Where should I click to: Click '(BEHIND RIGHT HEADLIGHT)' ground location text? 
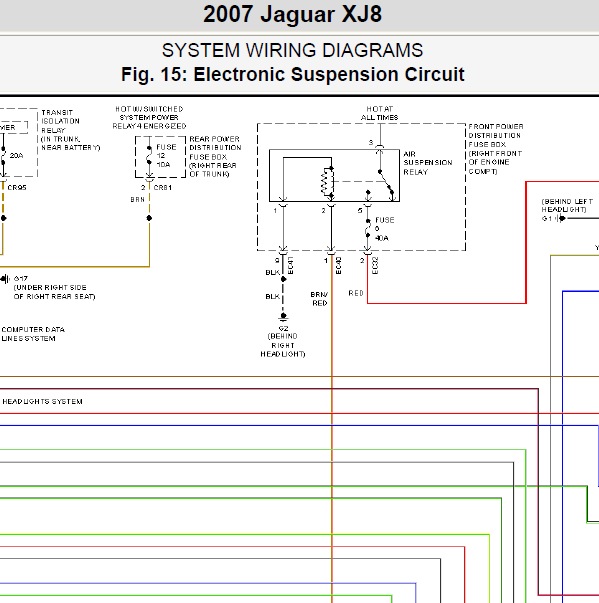pos(283,345)
